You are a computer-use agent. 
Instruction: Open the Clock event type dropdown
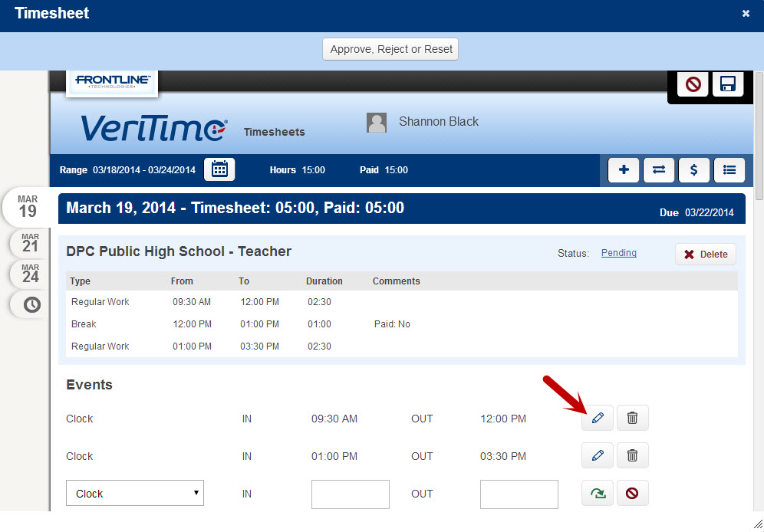135,493
